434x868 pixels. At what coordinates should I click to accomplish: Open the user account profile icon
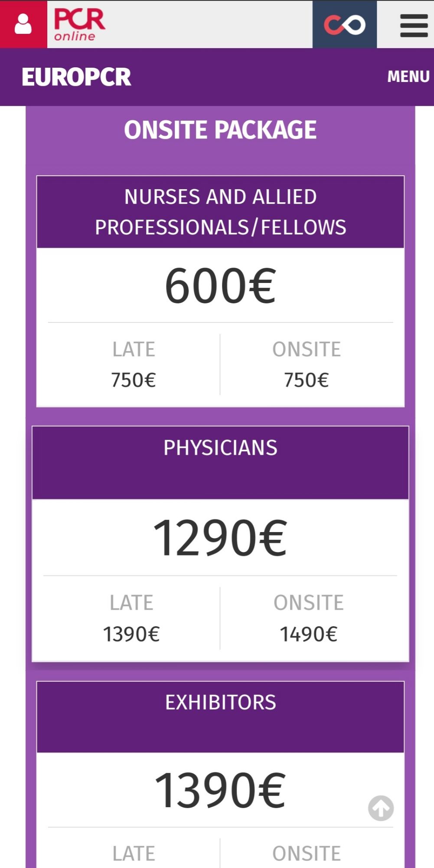23,24
